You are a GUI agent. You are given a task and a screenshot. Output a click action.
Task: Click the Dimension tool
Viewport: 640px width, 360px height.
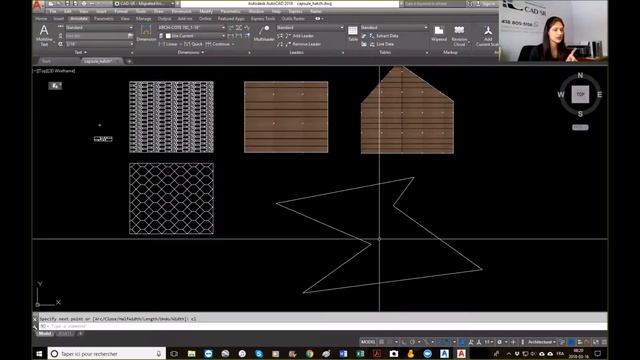click(146, 33)
